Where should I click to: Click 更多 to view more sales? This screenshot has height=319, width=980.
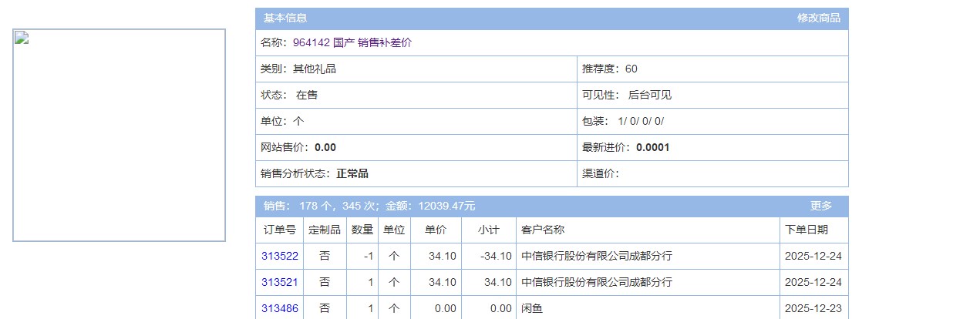point(821,207)
